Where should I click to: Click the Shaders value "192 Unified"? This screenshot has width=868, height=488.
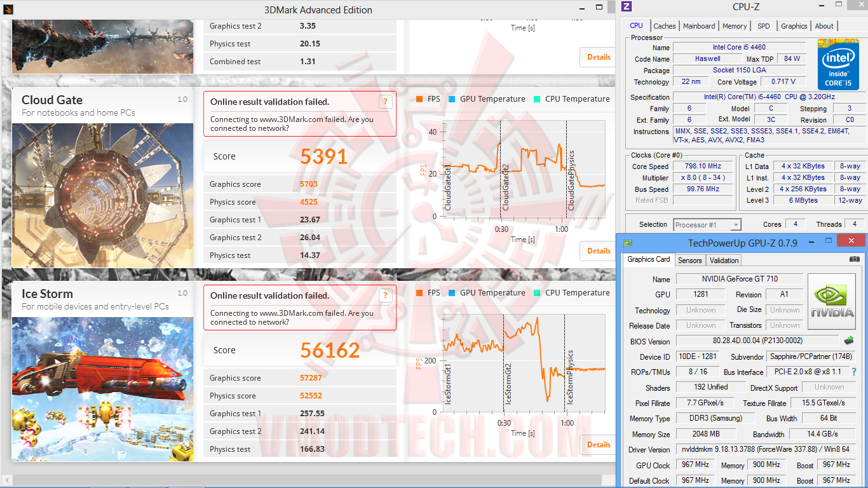710,387
